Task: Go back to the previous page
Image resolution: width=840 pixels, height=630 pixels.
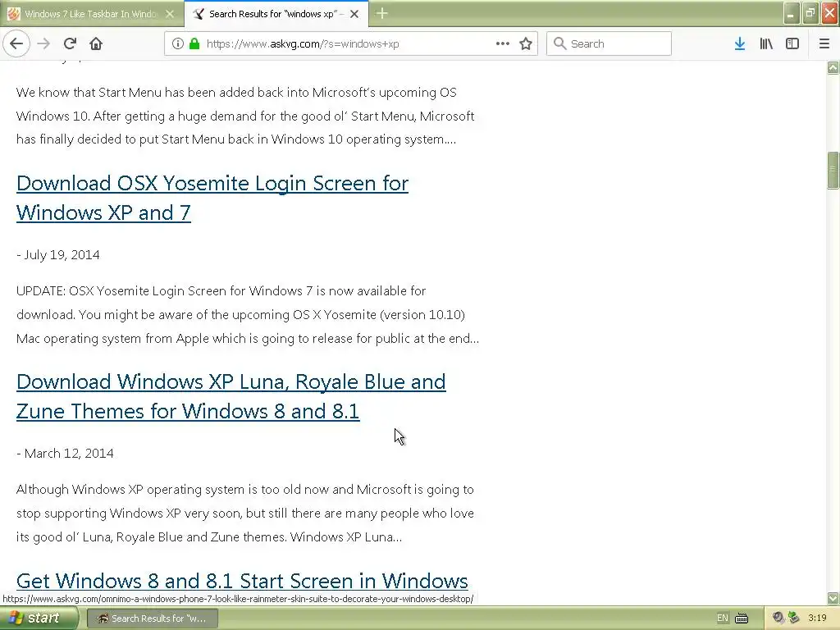Action: pos(16,43)
